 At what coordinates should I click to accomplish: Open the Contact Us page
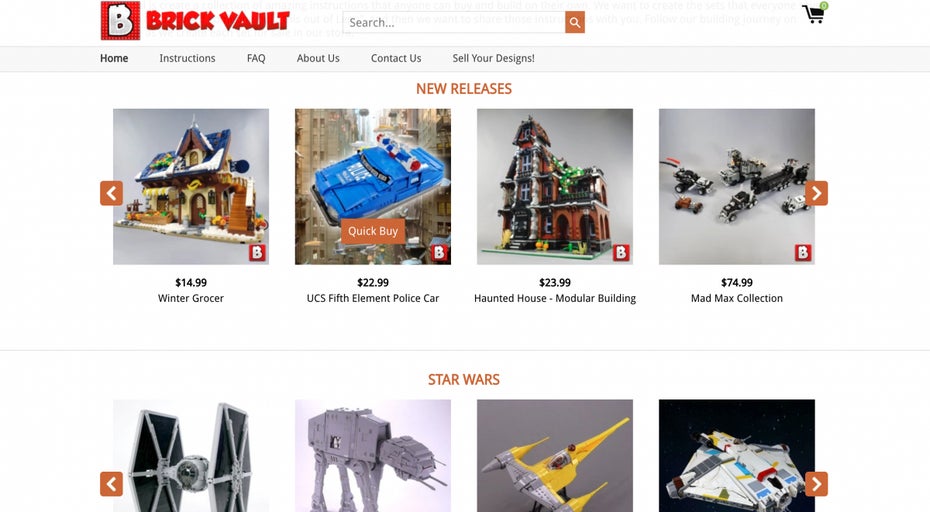click(x=396, y=58)
